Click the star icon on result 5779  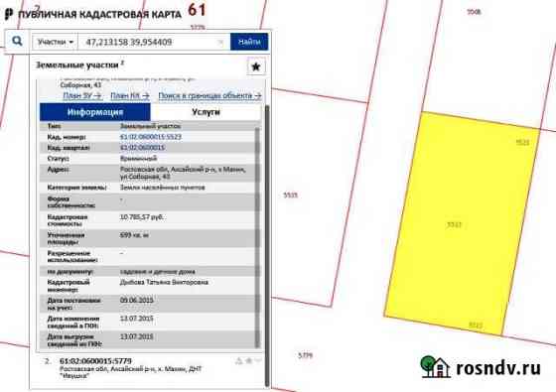tap(249, 361)
